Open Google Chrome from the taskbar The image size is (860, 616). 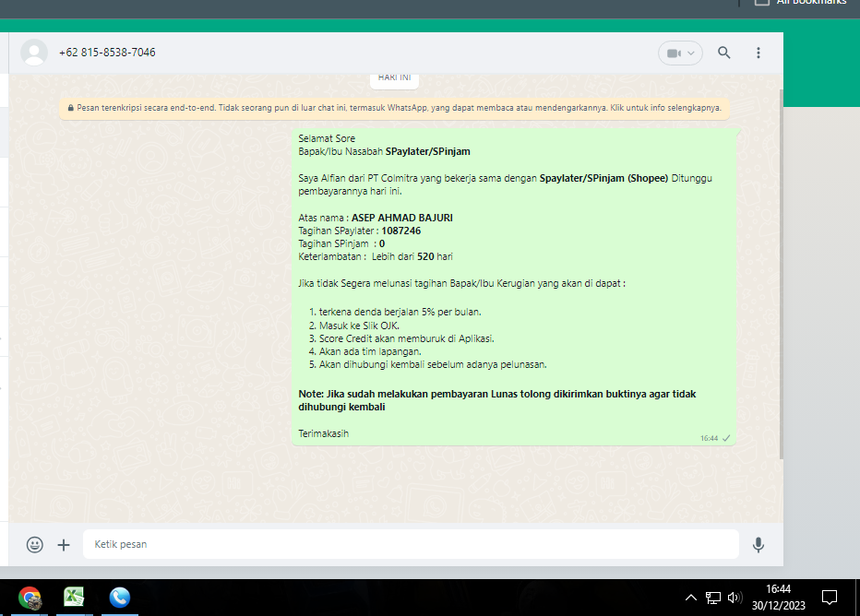[30, 598]
